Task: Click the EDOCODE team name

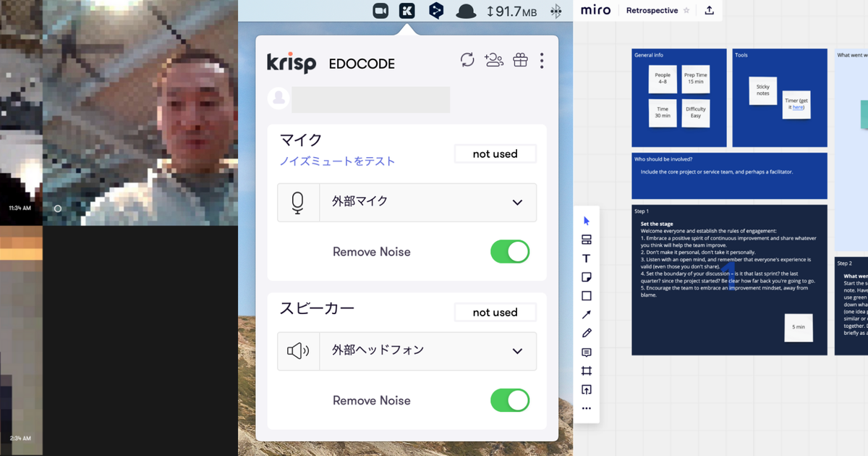Action: coord(362,64)
